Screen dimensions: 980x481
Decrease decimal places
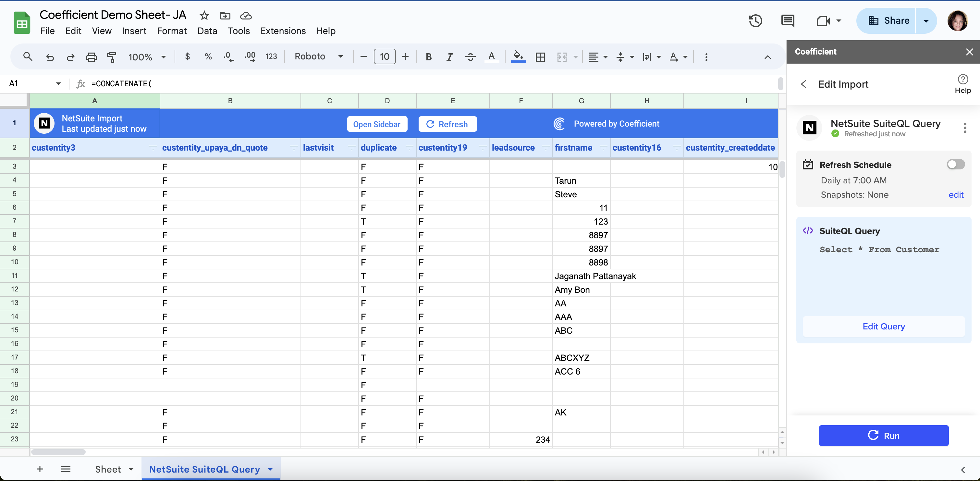229,57
